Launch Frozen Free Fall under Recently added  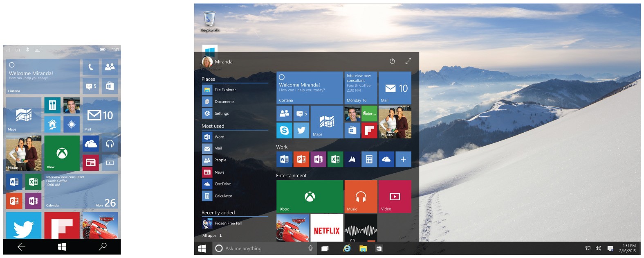pos(235,223)
